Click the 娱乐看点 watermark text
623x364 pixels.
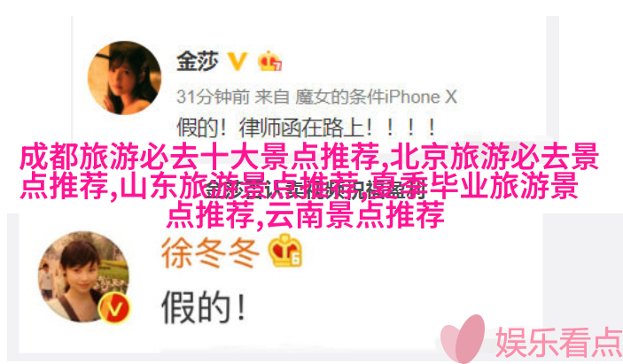pos(558,343)
